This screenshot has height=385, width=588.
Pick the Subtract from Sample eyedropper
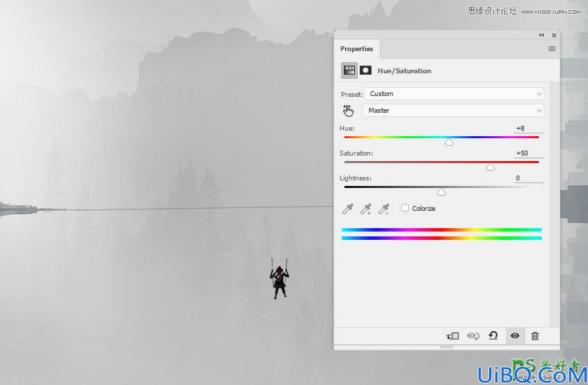(x=384, y=209)
